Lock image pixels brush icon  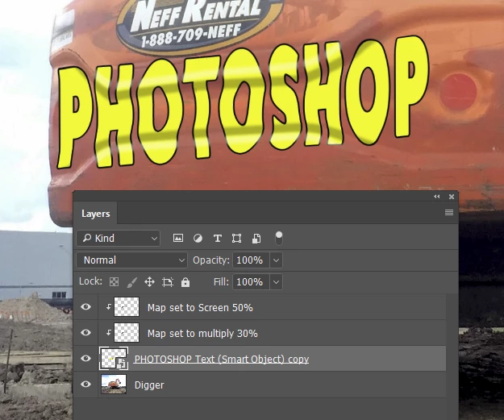tap(131, 282)
